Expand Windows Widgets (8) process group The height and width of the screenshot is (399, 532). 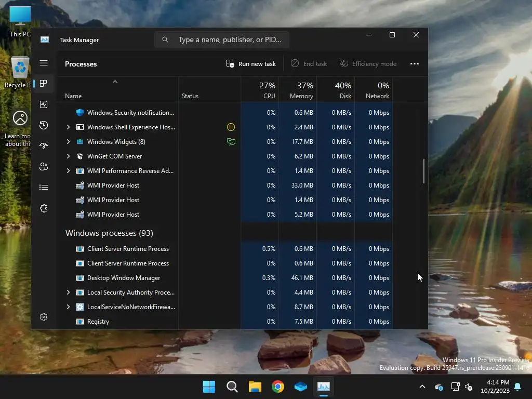(68, 142)
